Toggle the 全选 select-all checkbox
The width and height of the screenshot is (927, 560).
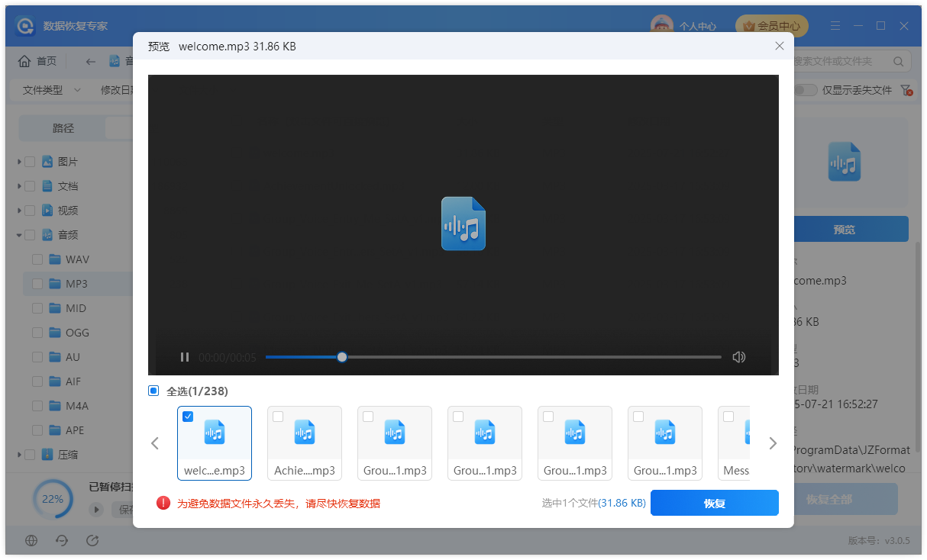coord(153,391)
